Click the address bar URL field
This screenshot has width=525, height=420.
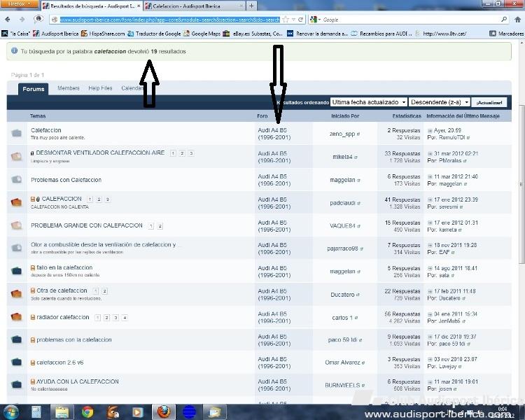click(170, 20)
